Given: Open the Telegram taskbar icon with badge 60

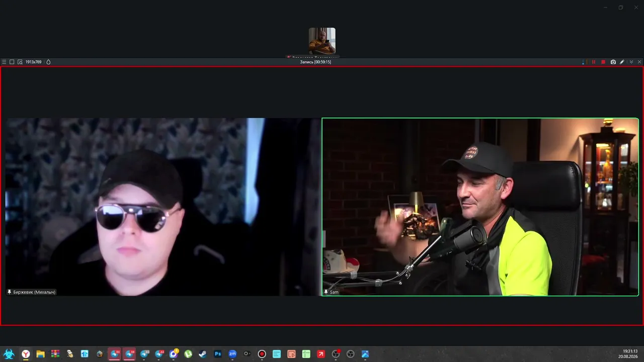Looking at the screenshot, I should pyautogui.click(x=144, y=354).
